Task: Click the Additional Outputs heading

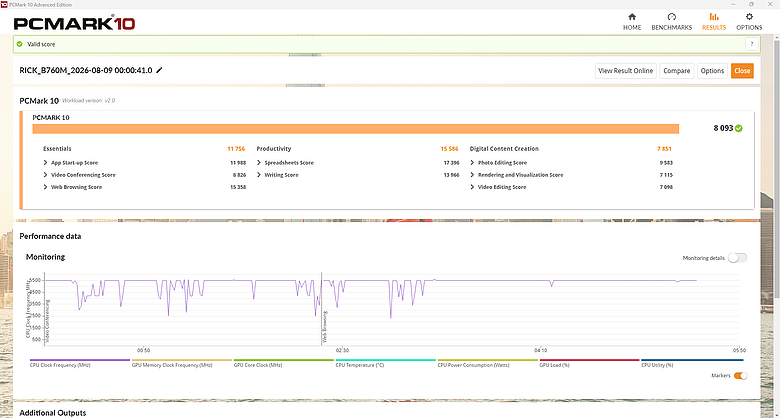Action: (53, 413)
